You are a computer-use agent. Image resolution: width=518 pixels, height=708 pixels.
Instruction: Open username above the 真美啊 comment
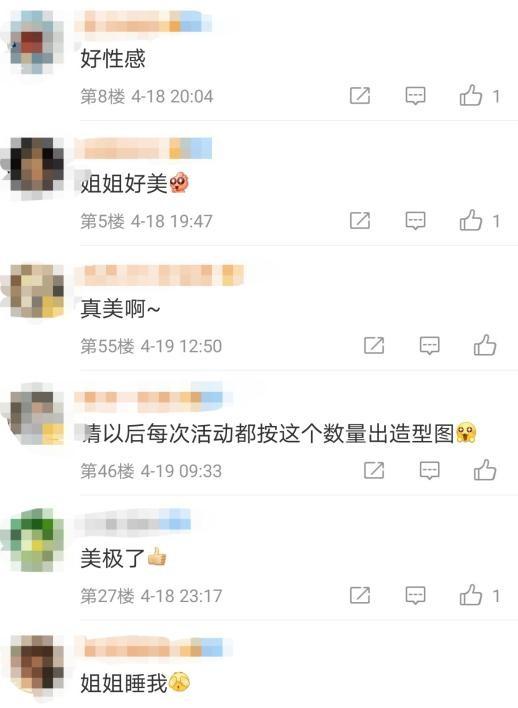[x=159, y=275]
